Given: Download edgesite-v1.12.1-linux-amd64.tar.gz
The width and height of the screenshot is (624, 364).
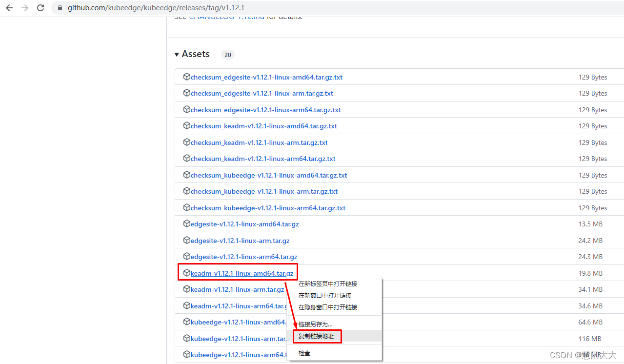Looking at the screenshot, I should coord(245,224).
